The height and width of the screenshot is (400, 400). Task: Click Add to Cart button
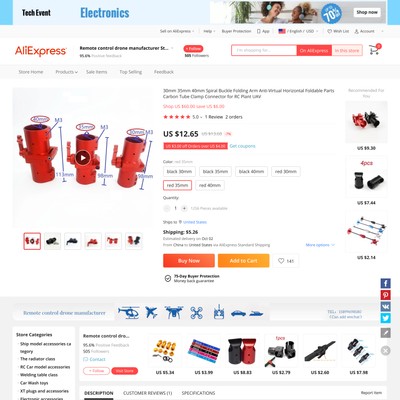[x=244, y=261]
